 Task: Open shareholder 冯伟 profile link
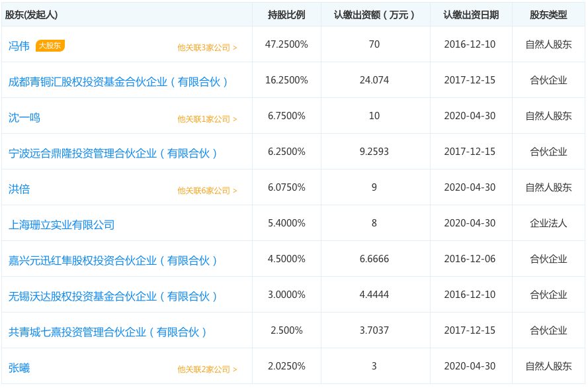pyautogui.click(x=19, y=46)
